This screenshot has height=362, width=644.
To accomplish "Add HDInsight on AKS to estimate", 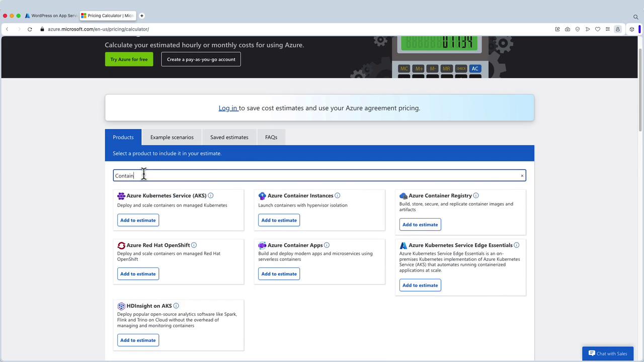I will 138,340.
